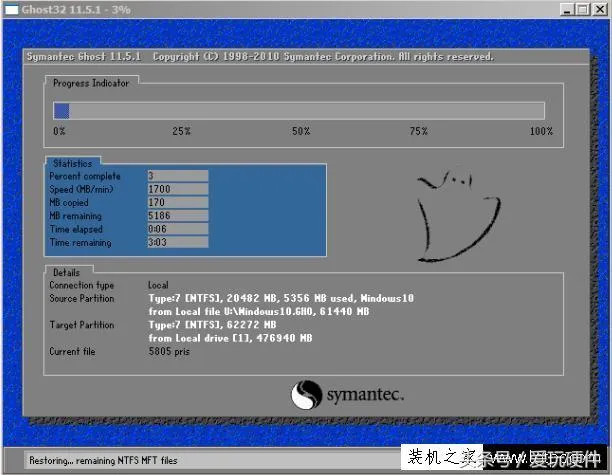Screen dimensions: 612x475
Task: Click the MB remaining value '5186'
Action: tap(178, 215)
